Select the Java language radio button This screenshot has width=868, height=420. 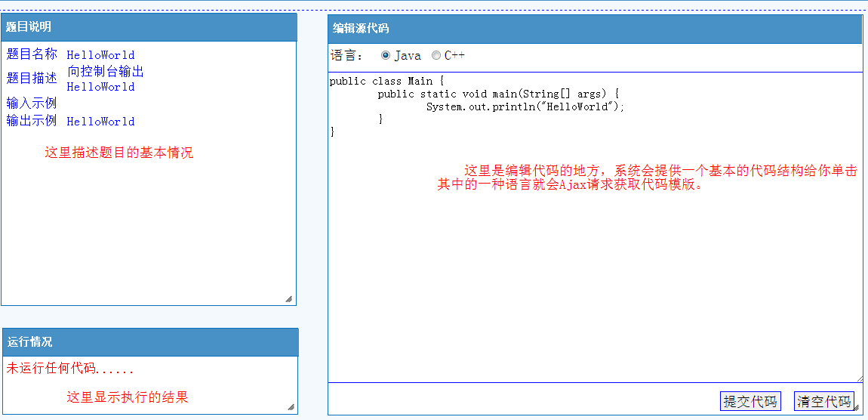tap(386, 55)
